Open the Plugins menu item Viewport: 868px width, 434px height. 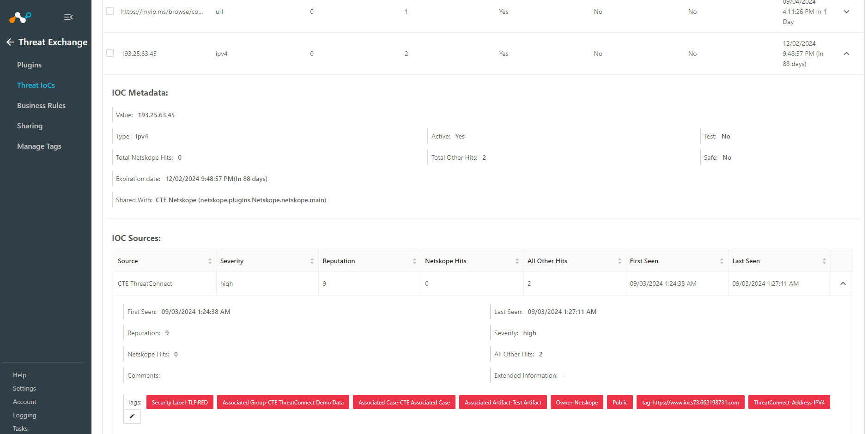[x=29, y=65]
